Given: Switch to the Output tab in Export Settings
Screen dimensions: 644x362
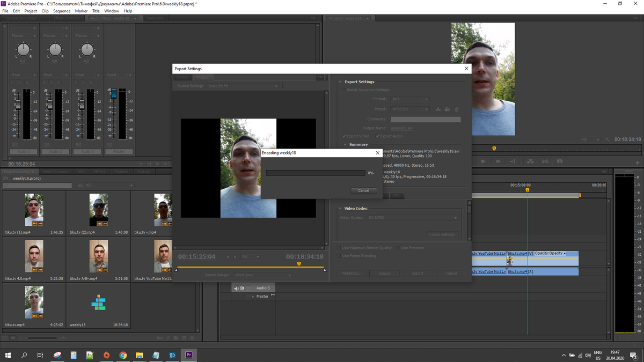Looking at the screenshot, I should pos(202,77).
